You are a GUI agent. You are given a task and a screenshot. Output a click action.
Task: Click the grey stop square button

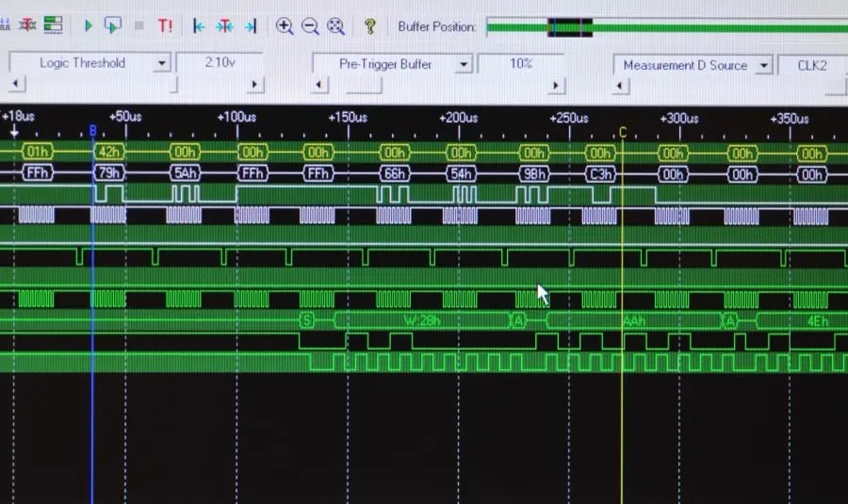pos(139,26)
